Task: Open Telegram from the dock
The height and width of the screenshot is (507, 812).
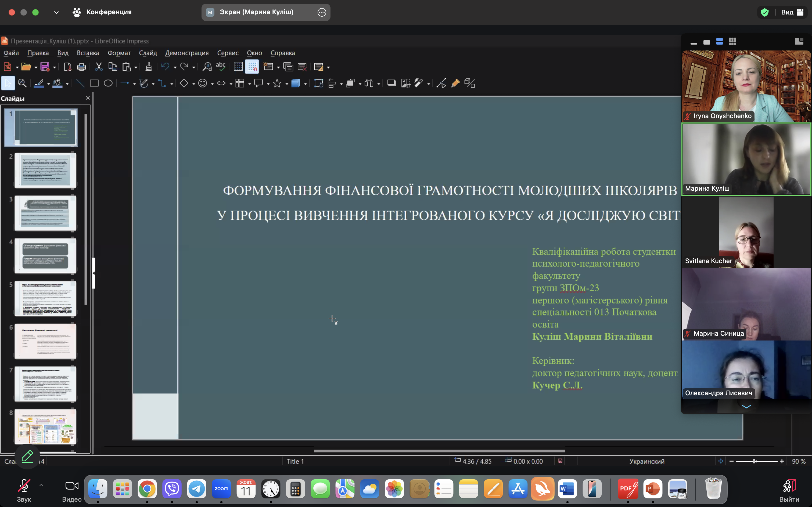Action: point(197,488)
